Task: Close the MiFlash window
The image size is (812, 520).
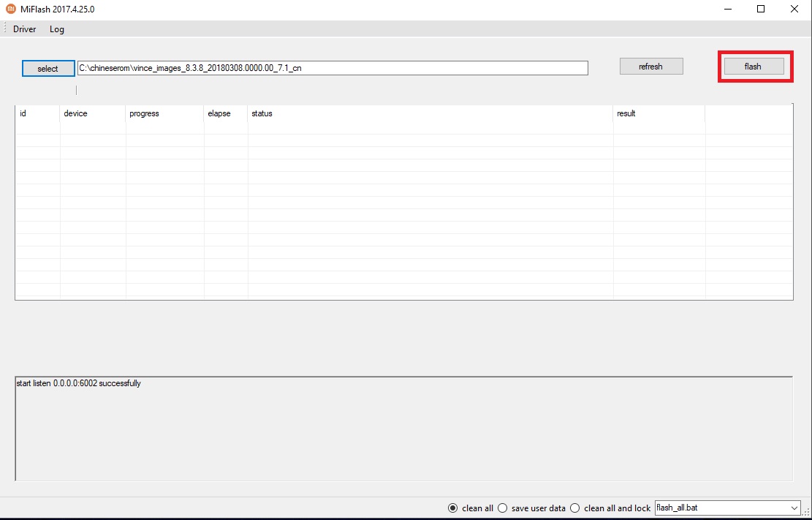Action: 794,10
